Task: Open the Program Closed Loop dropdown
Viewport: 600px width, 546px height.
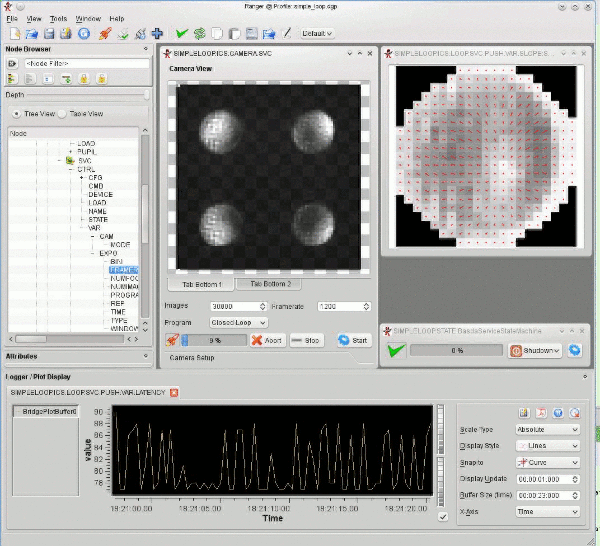Action: 238,323
